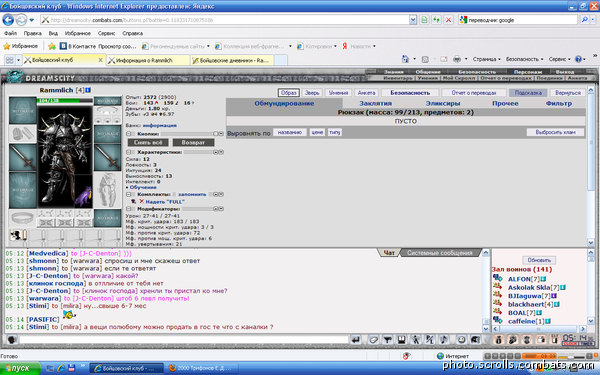The image size is (600, 375).
Task: Collapse the Кнопки section
Action: pyautogui.click(x=129, y=134)
